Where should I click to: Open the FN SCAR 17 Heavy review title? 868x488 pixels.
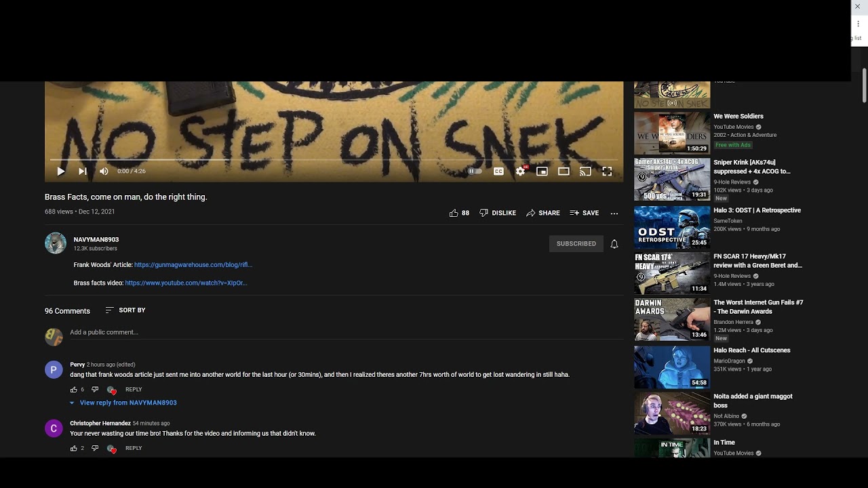click(x=758, y=261)
